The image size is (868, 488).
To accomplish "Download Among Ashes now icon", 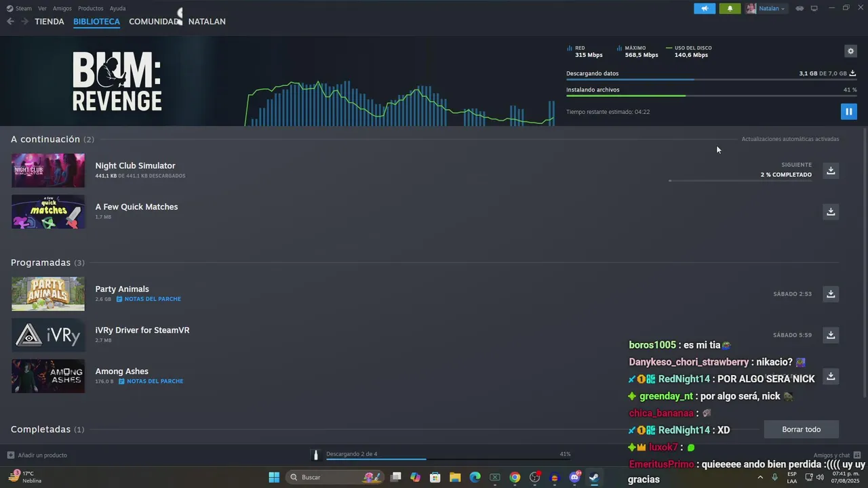I will point(831,376).
